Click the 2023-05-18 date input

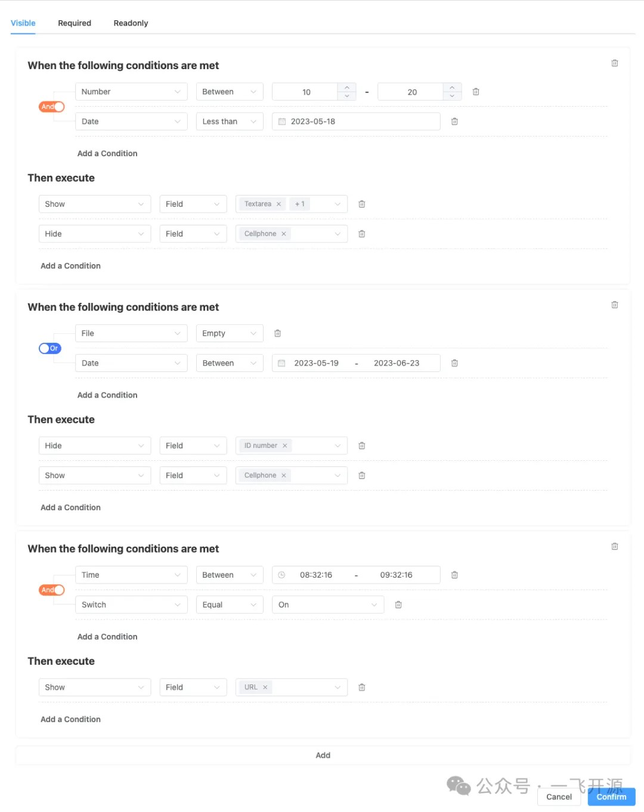point(355,122)
